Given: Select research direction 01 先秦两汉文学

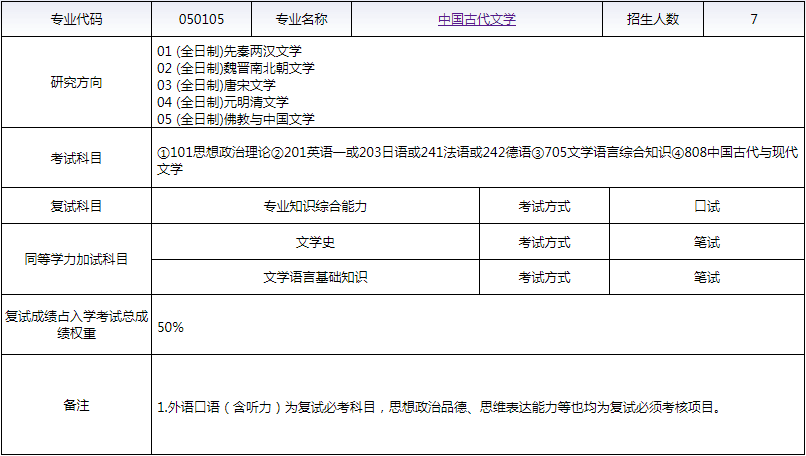Looking at the screenshot, I should click(x=230, y=50).
